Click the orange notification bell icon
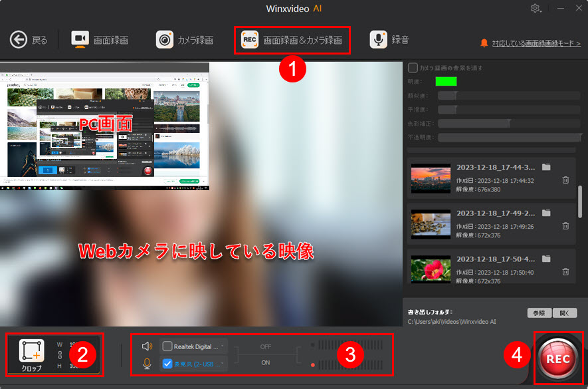Screen dimensions: 588x389 point(484,43)
